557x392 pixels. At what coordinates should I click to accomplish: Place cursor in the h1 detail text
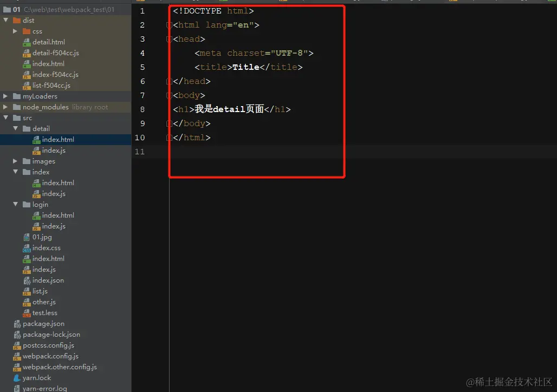[x=229, y=109]
